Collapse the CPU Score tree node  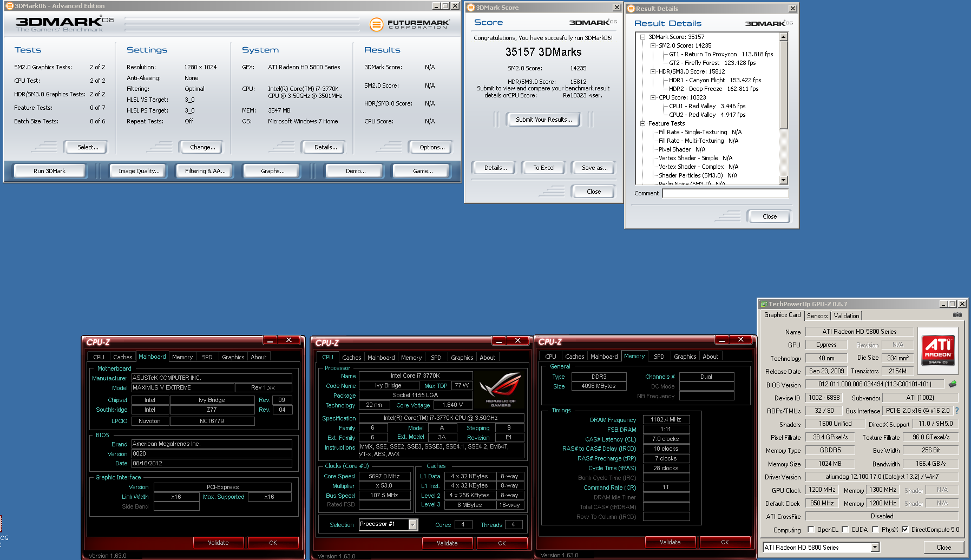coord(653,97)
